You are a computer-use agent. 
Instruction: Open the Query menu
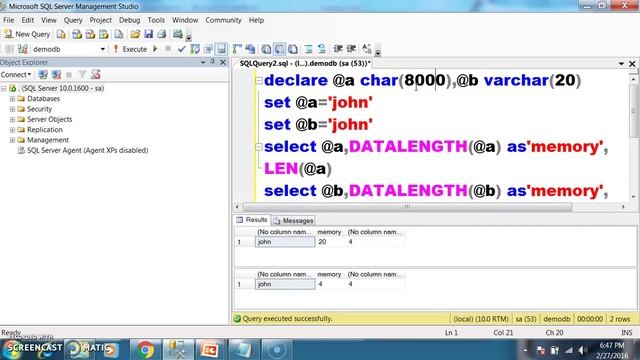pos(73,20)
